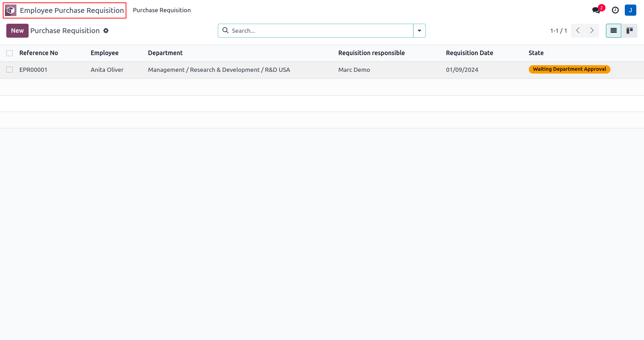Click the New button
This screenshot has height=340, width=644.
click(17, 31)
